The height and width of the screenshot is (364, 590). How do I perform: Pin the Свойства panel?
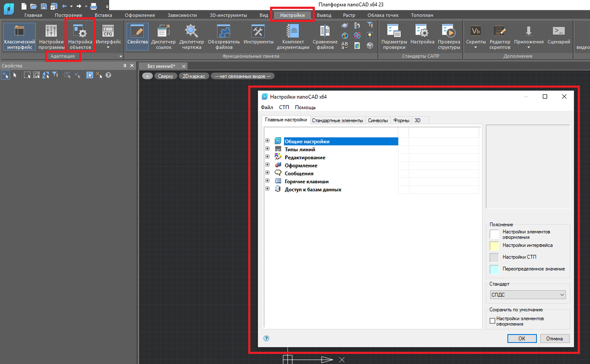pos(125,65)
